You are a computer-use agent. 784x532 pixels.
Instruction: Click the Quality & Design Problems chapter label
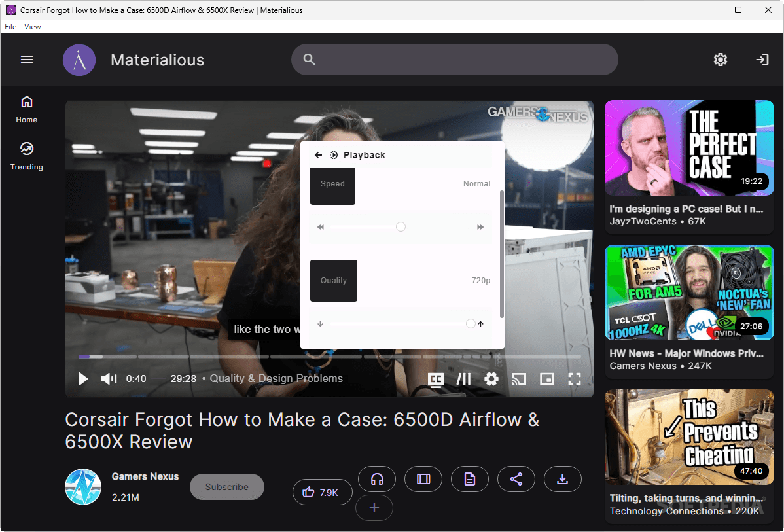(x=276, y=378)
